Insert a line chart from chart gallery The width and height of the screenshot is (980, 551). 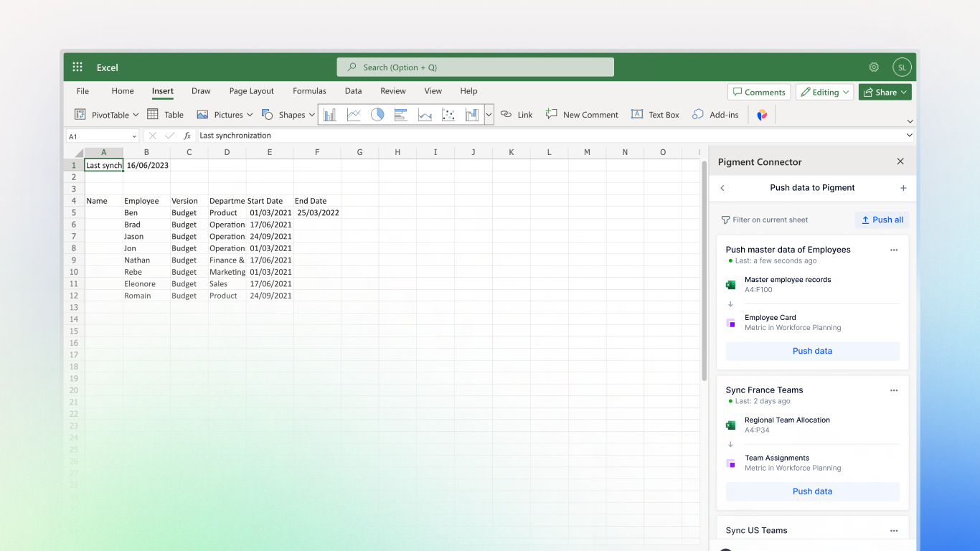pos(354,115)
